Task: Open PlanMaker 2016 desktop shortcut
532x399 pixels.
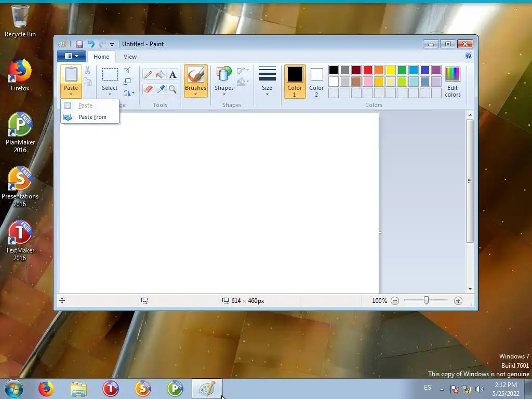Action: (x=20, y=132)
